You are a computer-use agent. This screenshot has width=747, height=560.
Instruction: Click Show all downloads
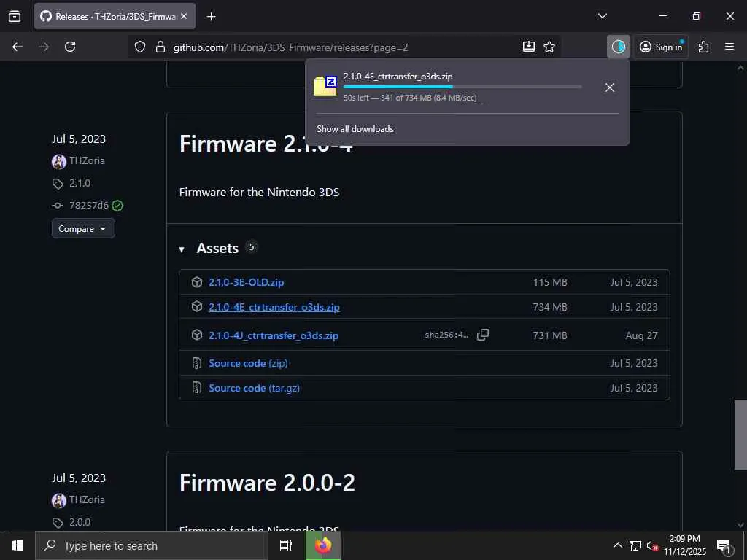click(355, 129)
